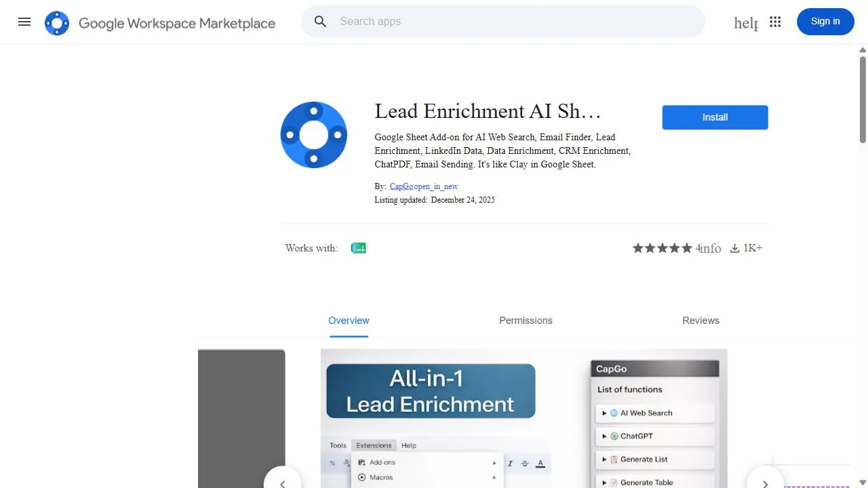Open the Google apps grid
This screenshot has width=868, height=488.
tap(775, 22)
